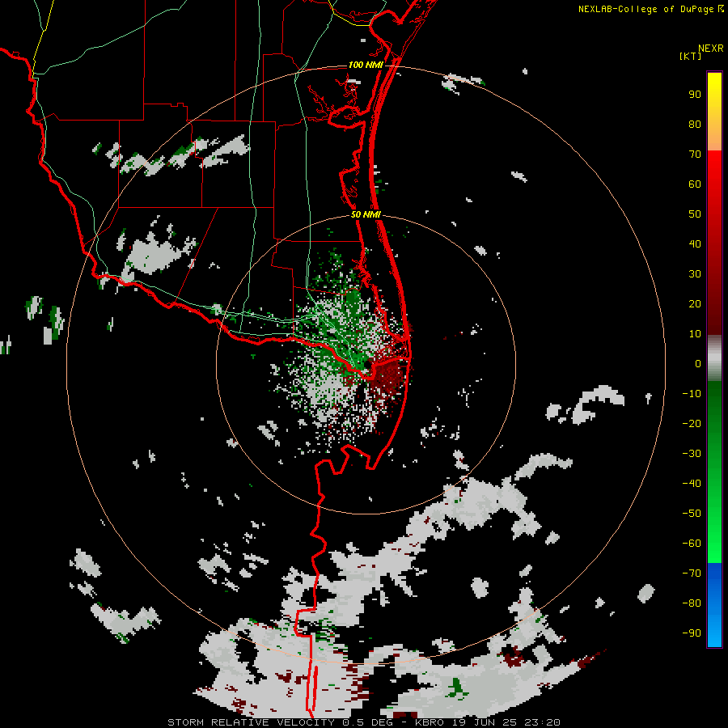Click the -10 value on the velocity scale
Screen dimensions: 728x728
(692, 394)
